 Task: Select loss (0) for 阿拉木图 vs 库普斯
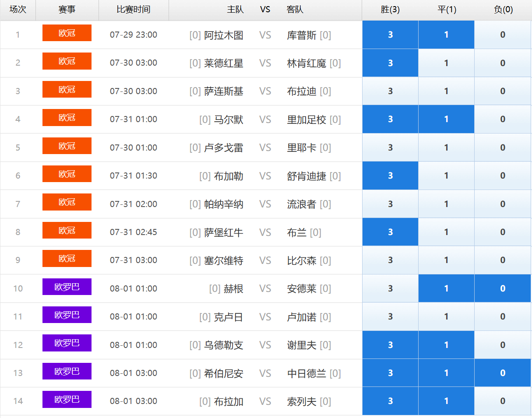(503, 35)
